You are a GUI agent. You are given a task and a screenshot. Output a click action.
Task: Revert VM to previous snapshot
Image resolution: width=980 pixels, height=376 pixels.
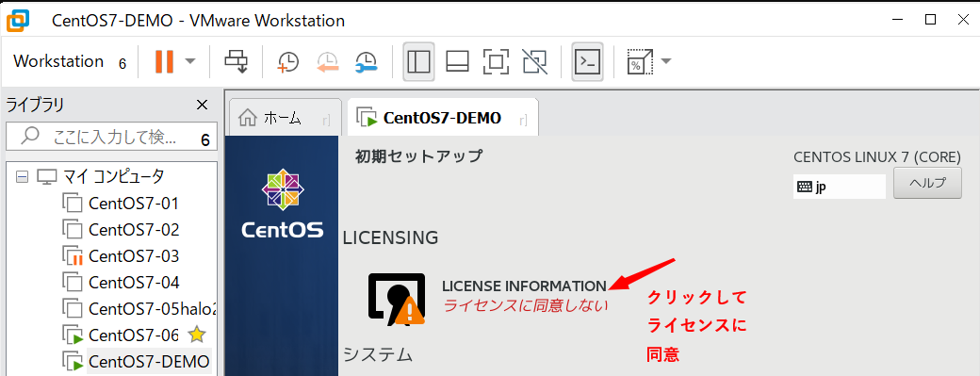328,61
